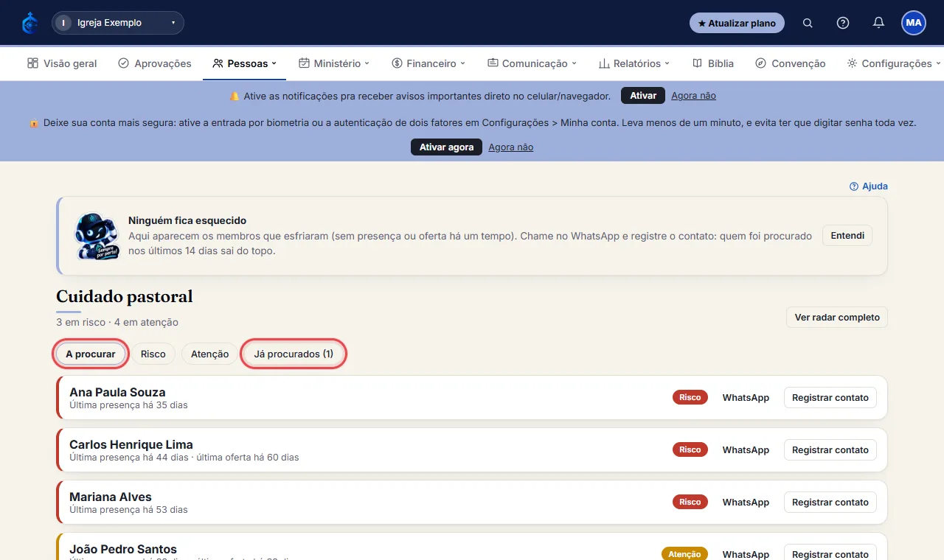This screenshot has width=944, height=560.
Task: Select the Risco filter chip
Action: point(153,354)
